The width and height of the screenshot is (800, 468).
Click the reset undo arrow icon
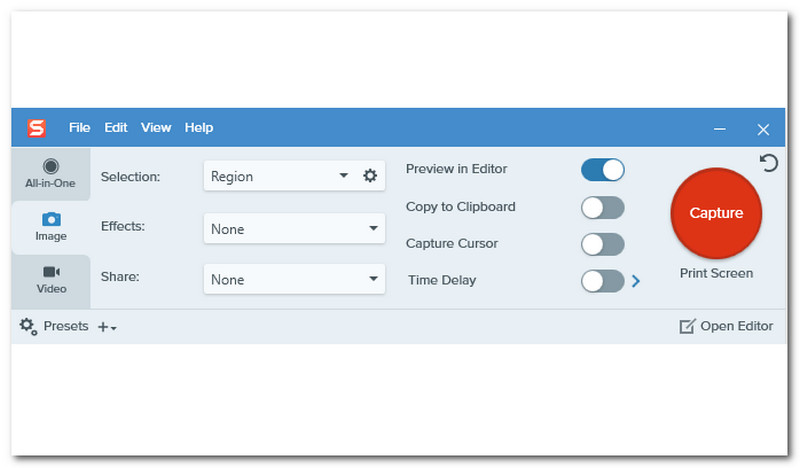coord(769,163)
